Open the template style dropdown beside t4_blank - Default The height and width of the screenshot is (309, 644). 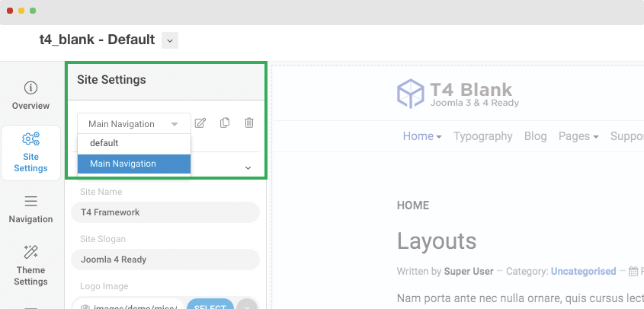(x=170, y=40)
